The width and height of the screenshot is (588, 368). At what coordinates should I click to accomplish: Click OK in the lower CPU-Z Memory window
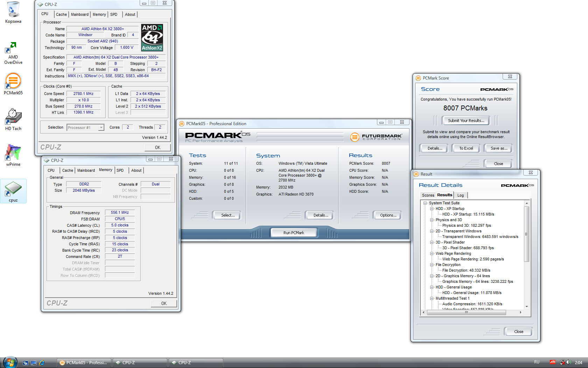click(164, 304)
